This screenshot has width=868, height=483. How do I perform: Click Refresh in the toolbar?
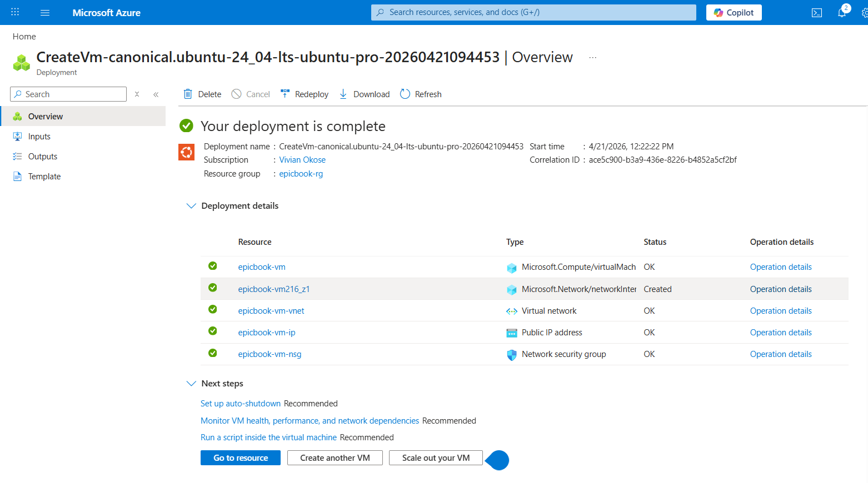pyautogui.click(x=421, y=94)
